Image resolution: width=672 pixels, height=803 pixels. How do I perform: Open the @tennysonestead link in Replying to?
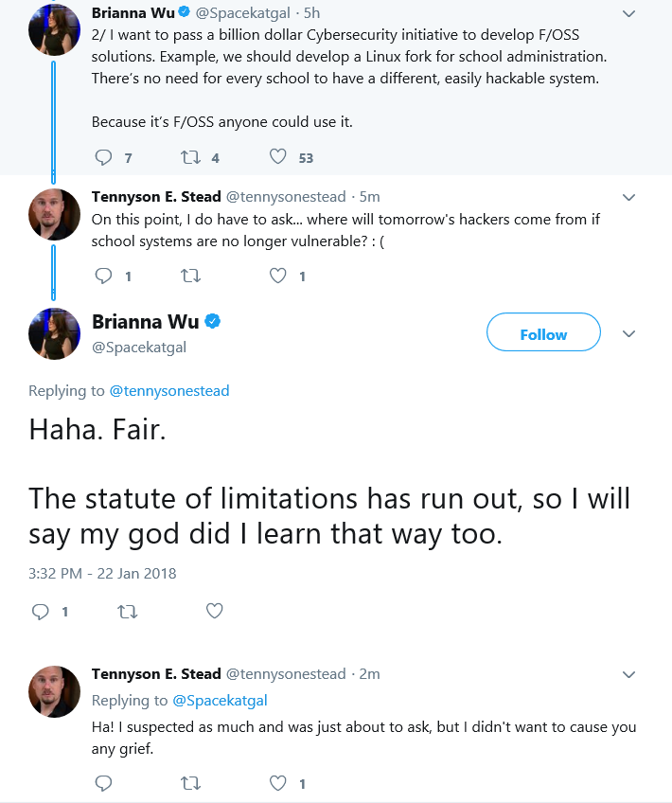[x=169, y=391]
